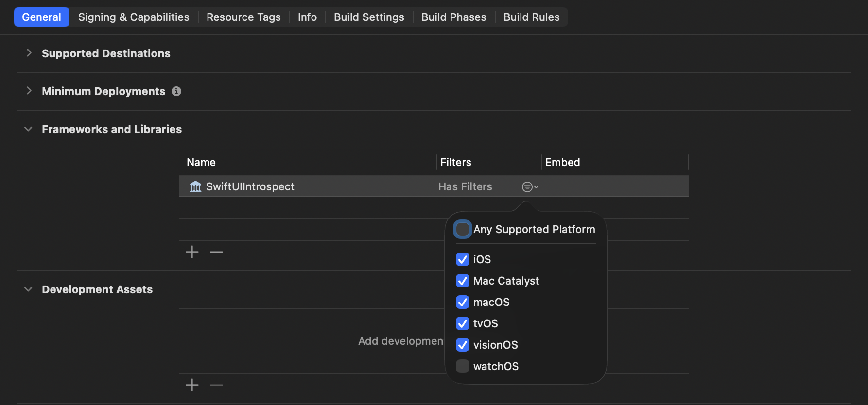Switch to Signing & Capabilities tab
Viewport: 868px width, 405px height.
(134, 17)
